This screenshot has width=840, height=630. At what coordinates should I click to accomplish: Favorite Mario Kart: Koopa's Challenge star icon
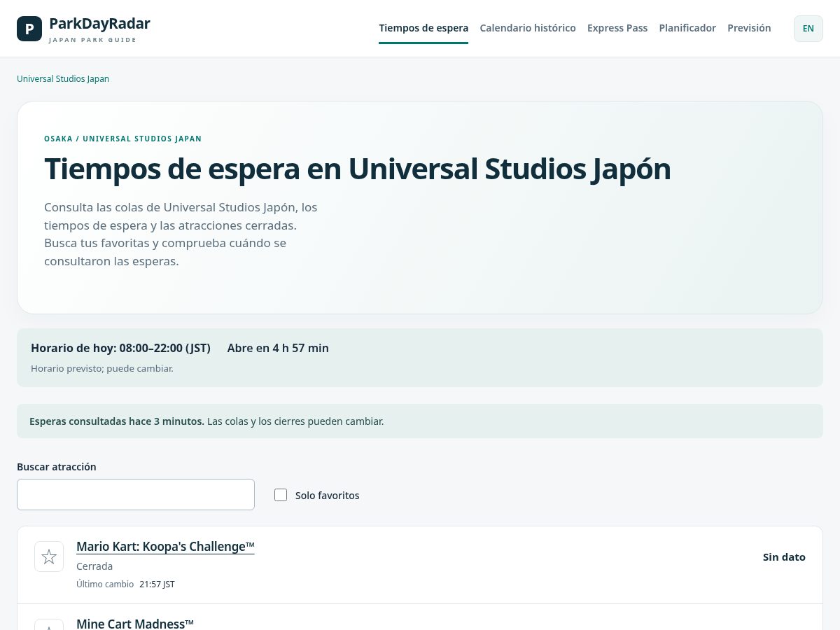(x=49, y=556)
